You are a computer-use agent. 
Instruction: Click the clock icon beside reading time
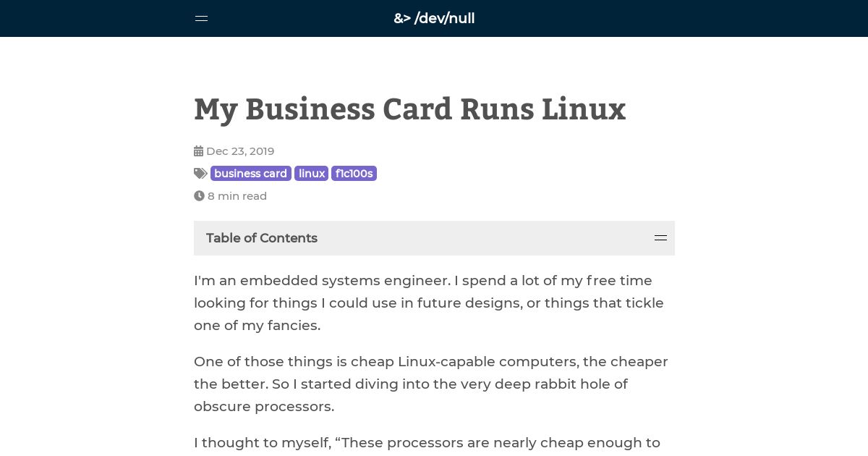tap(199, 196)
